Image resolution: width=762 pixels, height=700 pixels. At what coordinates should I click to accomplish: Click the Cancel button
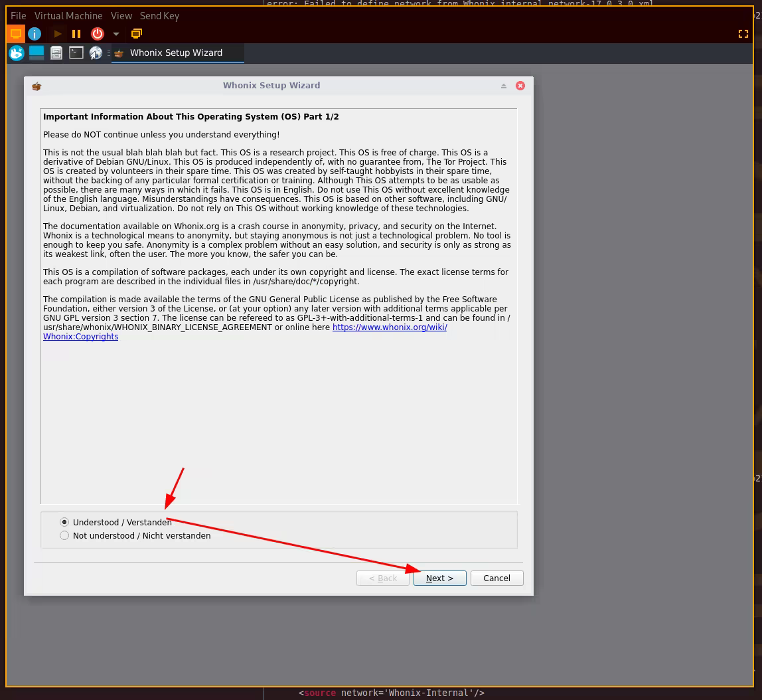click(496, 578)
